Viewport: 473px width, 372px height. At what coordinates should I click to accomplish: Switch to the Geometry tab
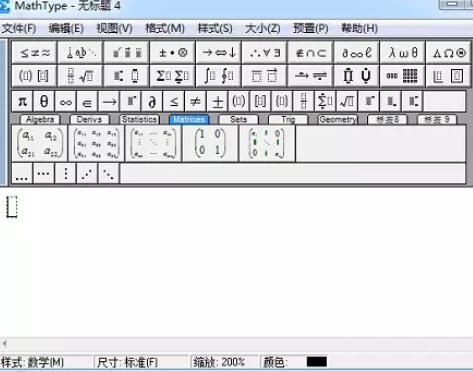point(338,119)
